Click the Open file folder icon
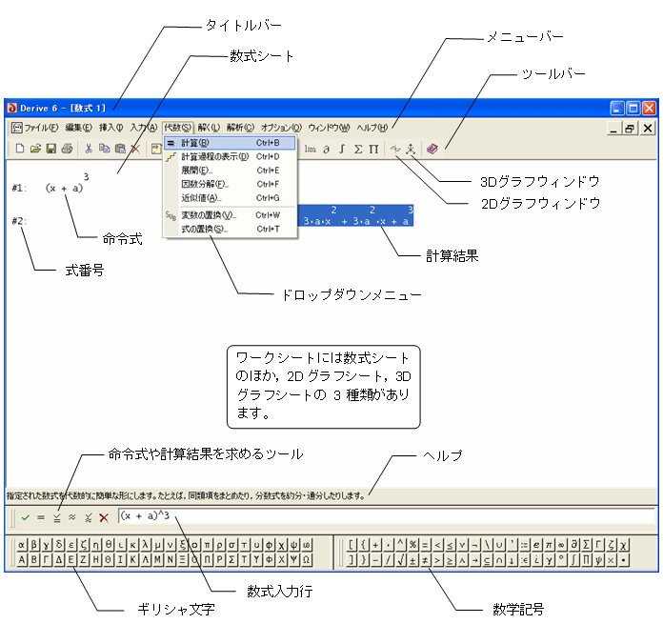Image resolution: width=663 pixels, height=644 pixels. (35, 149)
